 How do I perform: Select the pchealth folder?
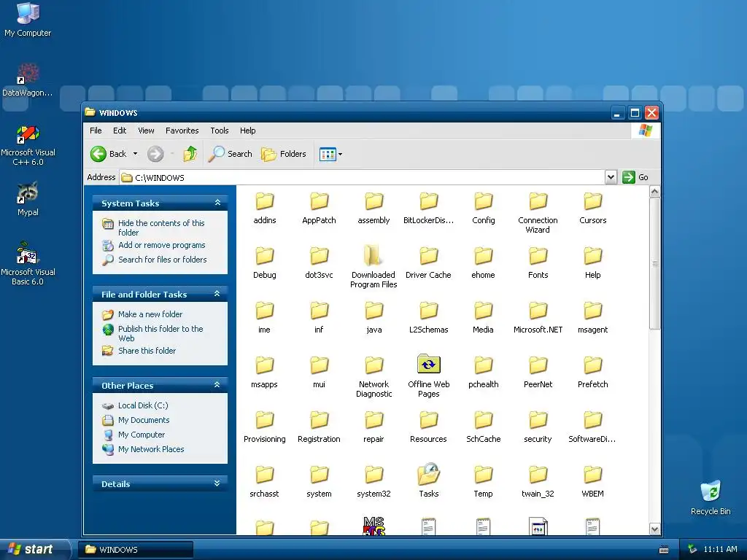[483, 373]
